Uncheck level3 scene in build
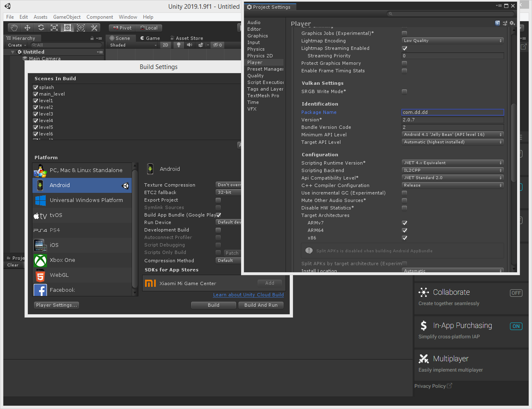532x409 pixels. (36, 114)
